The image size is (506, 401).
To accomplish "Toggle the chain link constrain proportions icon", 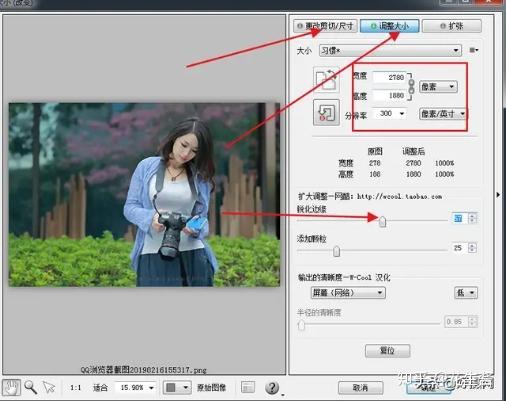I will [412, 87].
